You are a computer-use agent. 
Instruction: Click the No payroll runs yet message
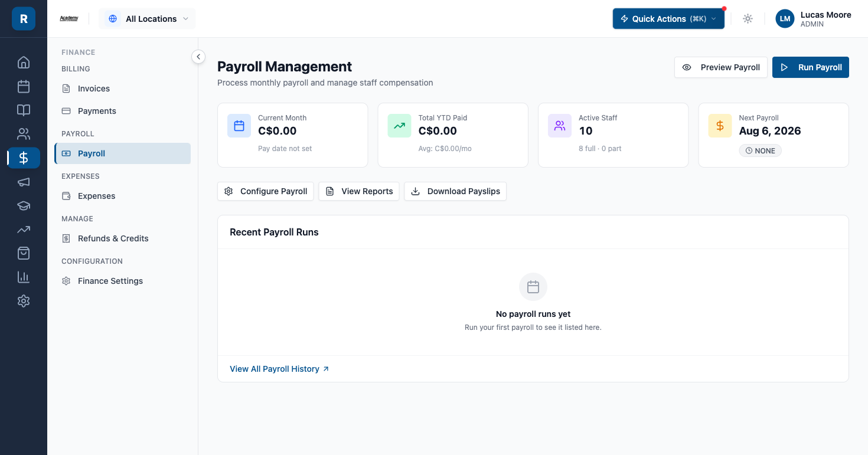533,314
